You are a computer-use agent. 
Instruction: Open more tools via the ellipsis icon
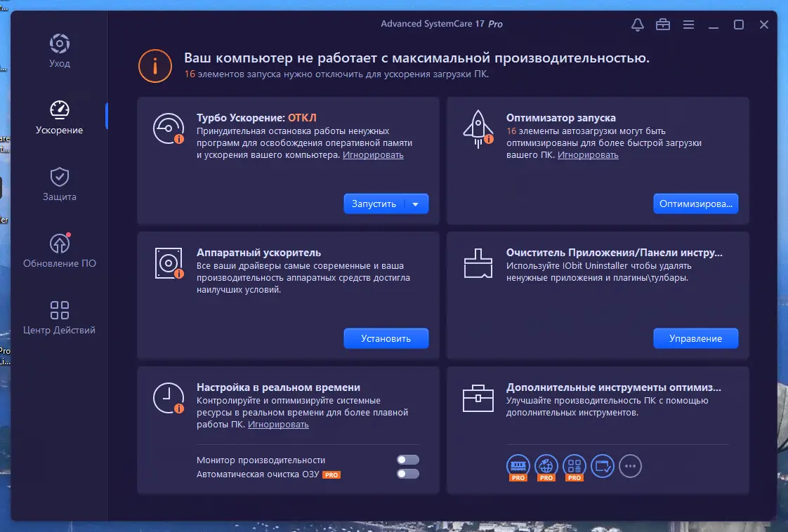[630, 465]
